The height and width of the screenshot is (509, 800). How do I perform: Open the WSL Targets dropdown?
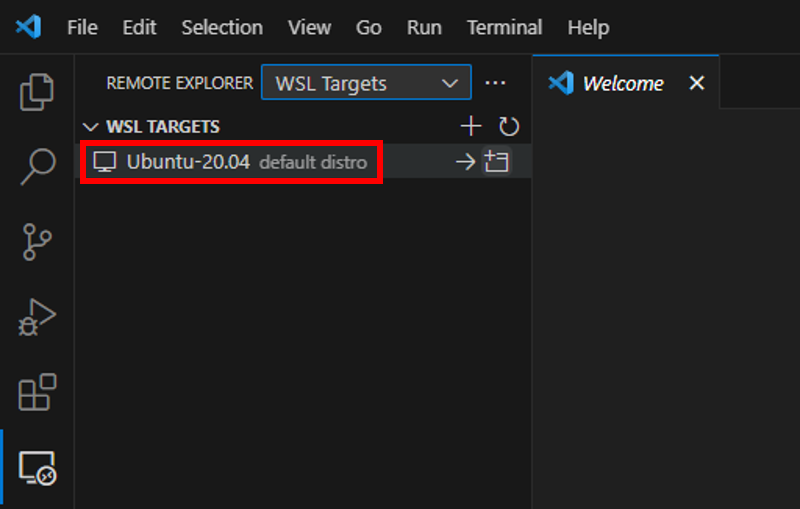[366, 83]
